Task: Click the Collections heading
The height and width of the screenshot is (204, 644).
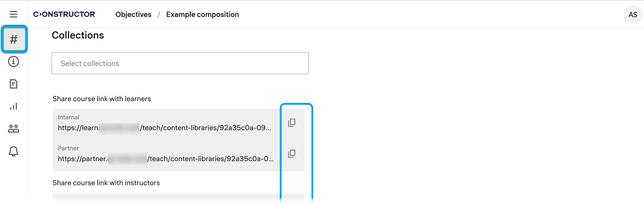Action: click(78, 35)
